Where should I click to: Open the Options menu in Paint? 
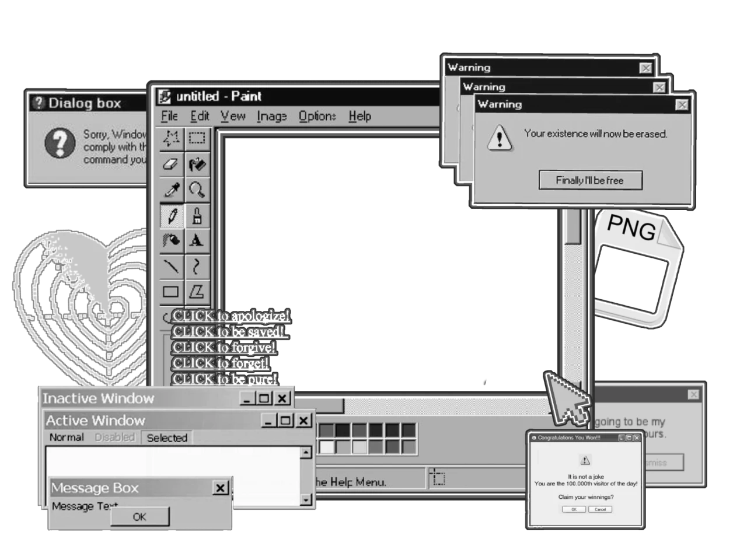(317, 116)
